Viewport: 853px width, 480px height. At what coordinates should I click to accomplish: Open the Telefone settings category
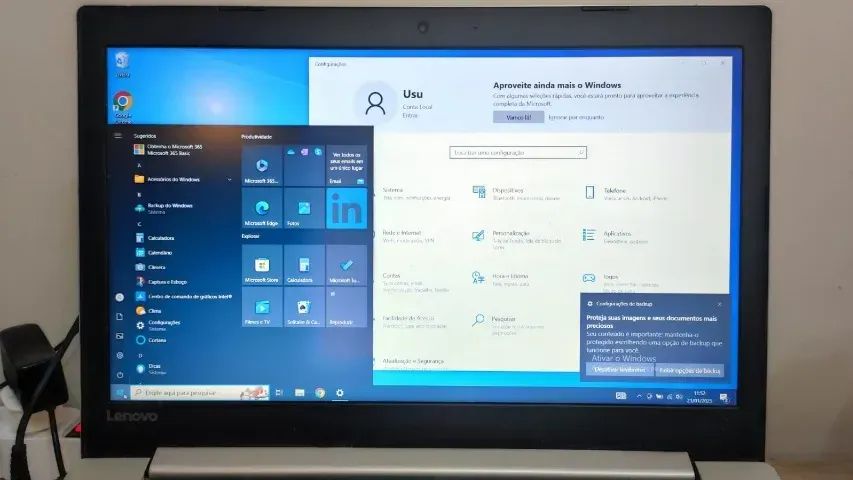click(x=626, y=194)
